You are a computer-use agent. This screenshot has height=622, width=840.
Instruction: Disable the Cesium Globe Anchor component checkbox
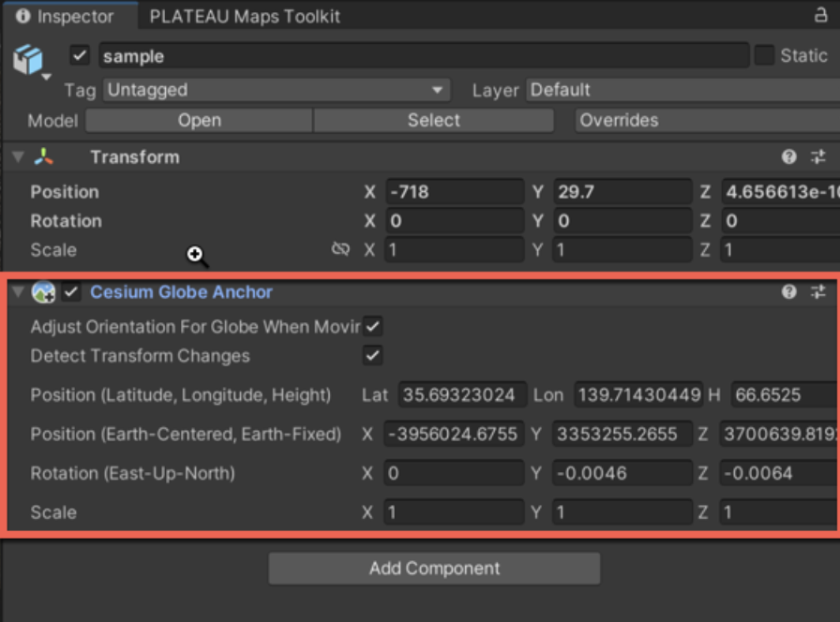coord(71,292)
